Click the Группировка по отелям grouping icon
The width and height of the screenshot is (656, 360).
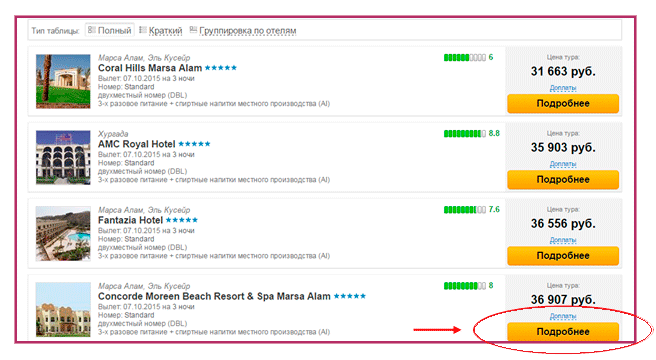coord(193,30)
